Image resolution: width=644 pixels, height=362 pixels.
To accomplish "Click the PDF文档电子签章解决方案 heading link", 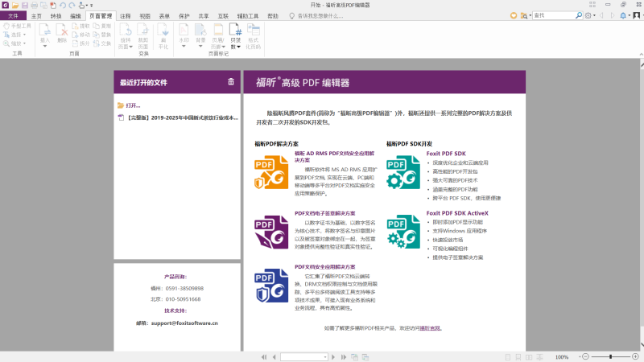I will [x=325, y=213].
